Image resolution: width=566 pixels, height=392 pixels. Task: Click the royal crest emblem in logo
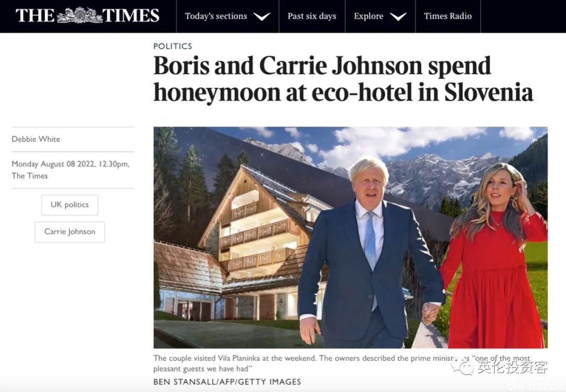tap(79, 16)
